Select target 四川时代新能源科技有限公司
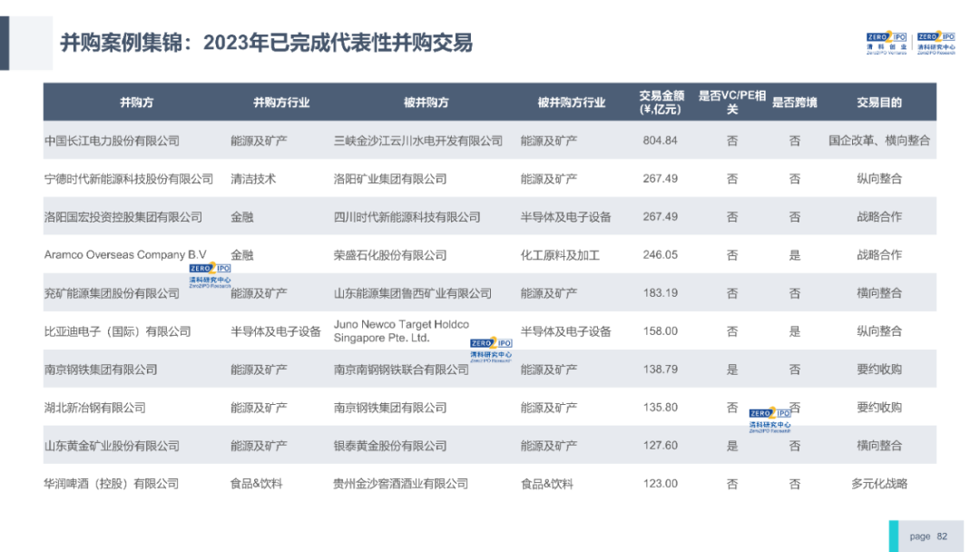 407,217
